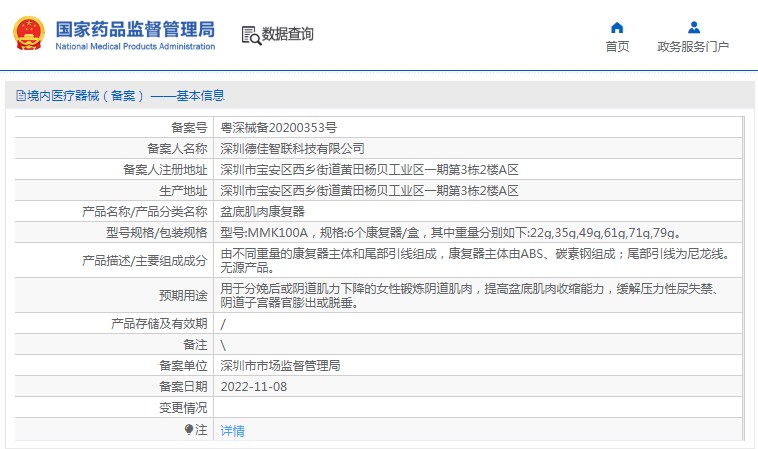758x449 pixels.
Task: Select filing date 2022-11-08
Action: (x=254, y=387)
